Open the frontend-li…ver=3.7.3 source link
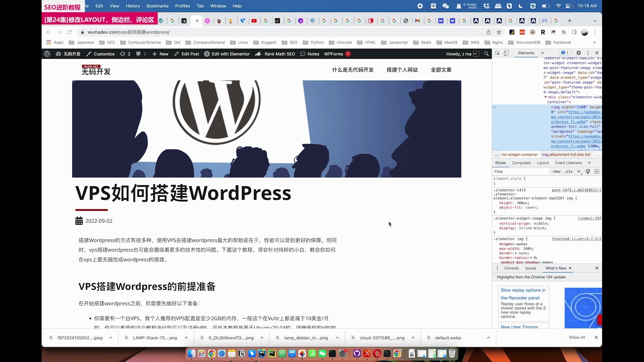The image size is (644, 362). [577, 239]
